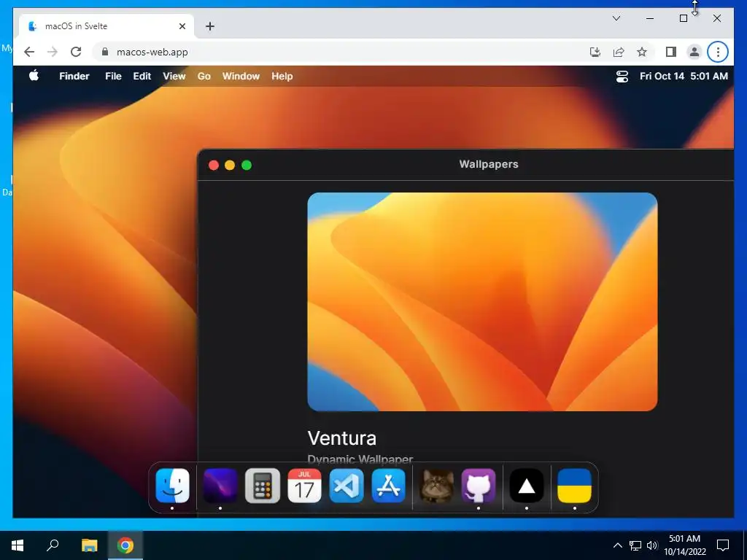Click the cat photo dock icon

click(x=436, y=486)
